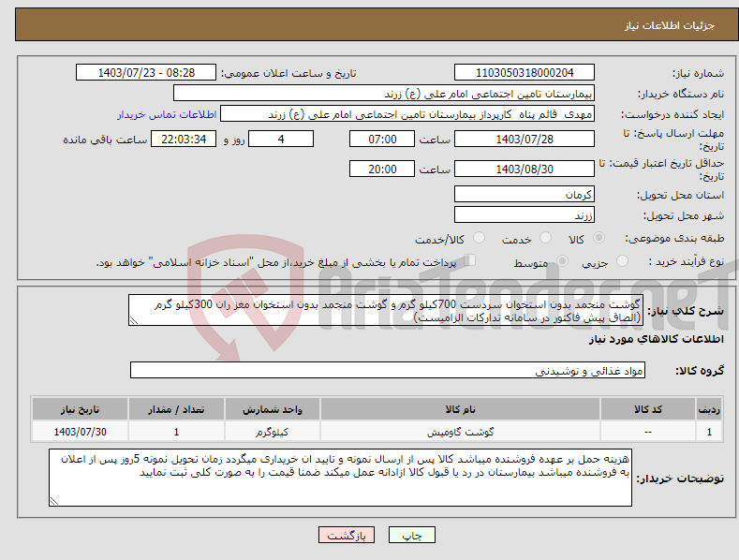Click the response deadline date 1403/07/28

[x=525, y=139]
